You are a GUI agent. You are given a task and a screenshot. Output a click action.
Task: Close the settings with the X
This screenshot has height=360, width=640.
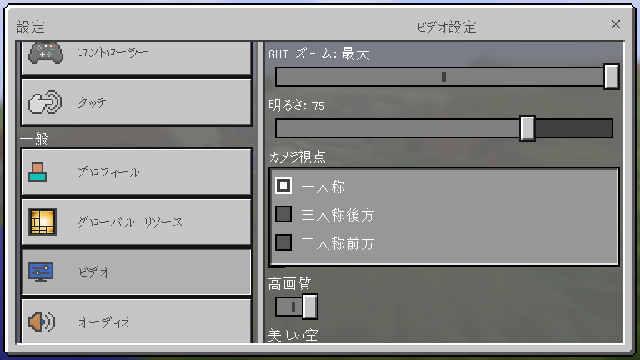[616, 24]
